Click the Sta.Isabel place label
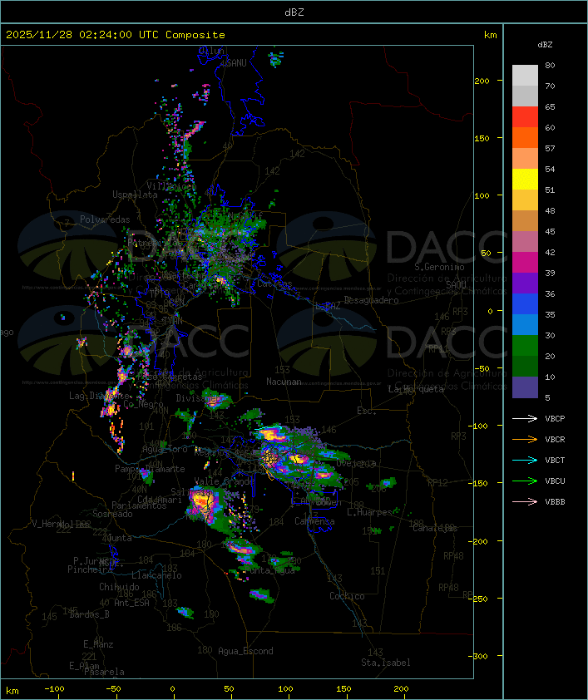Screen dimensions: 588x700 click(x=385, y=663)
